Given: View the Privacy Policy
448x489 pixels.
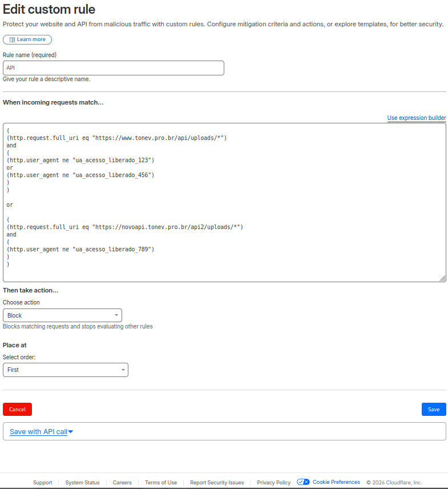Looking at the screenshot, I should coord(273,483).
